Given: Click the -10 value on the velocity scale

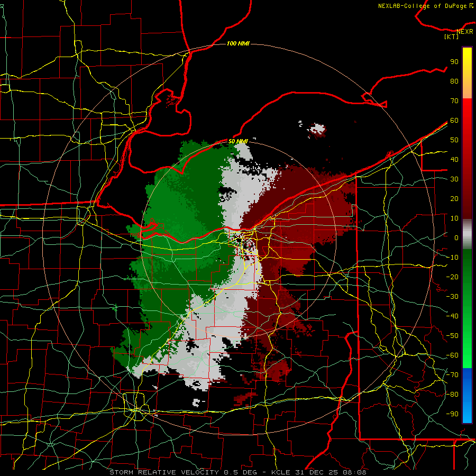Looking at the screenshot, I should (x=452, y=258).
